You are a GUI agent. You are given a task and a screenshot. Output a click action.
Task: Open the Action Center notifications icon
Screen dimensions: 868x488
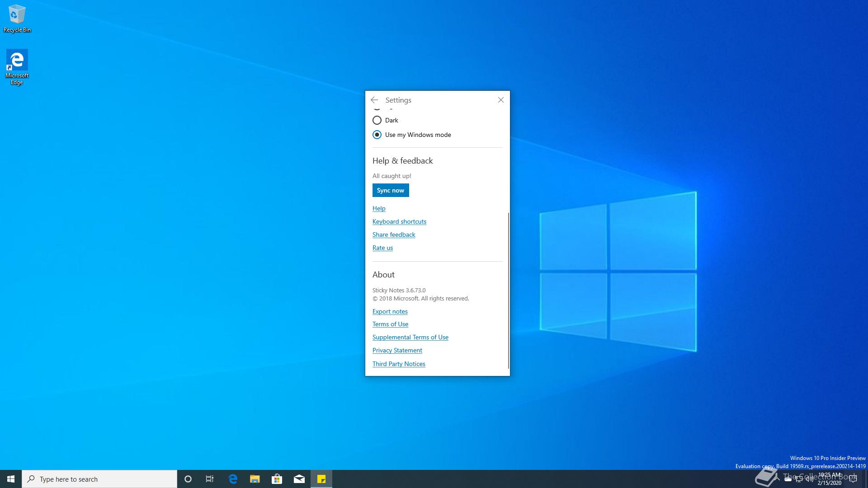coord(853,479)
